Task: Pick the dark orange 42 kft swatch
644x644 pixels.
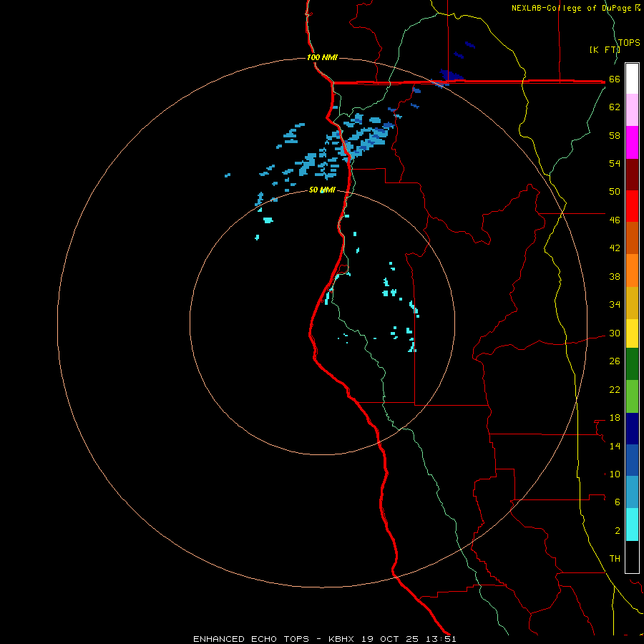Action: [x=632, y=238]
